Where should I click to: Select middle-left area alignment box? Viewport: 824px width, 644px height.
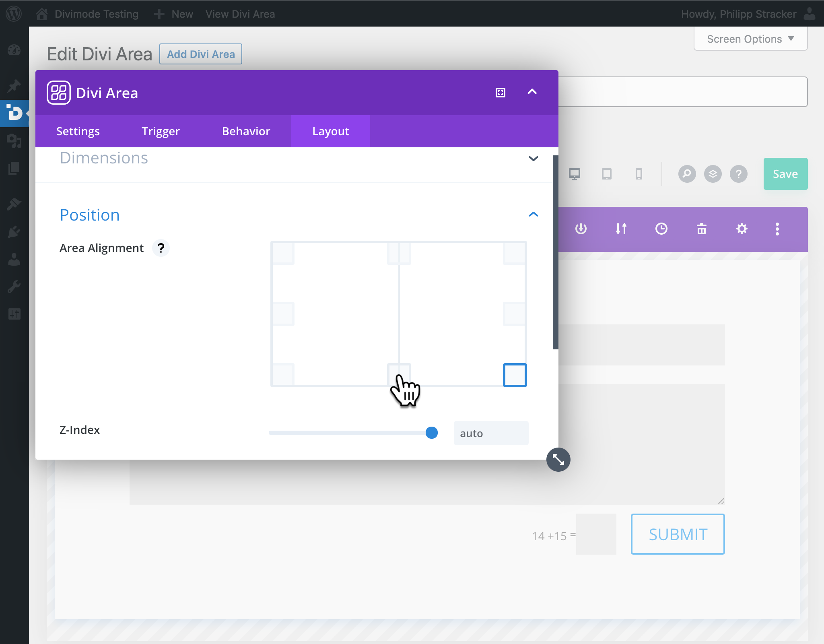pyautogui.click(x=283, y=314)
